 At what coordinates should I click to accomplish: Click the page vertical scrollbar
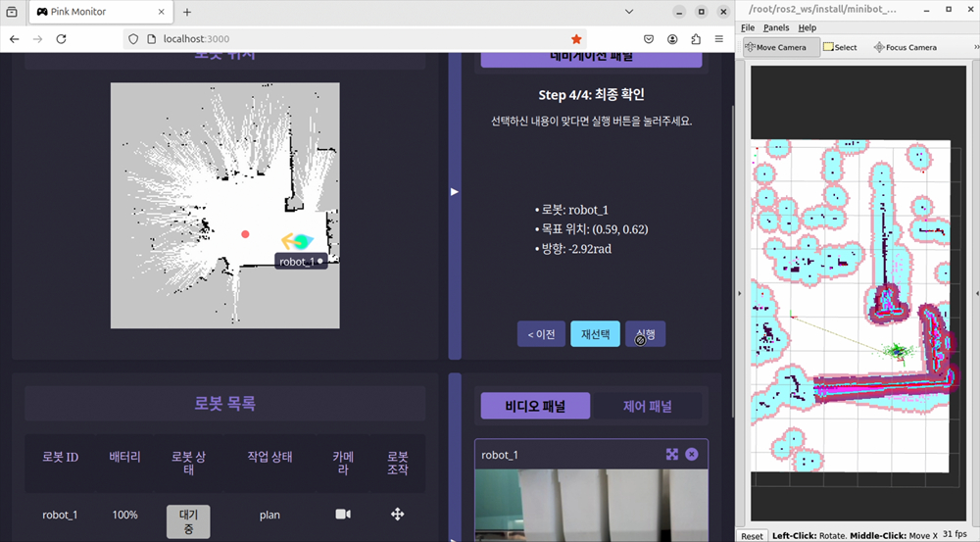(732, 263)
